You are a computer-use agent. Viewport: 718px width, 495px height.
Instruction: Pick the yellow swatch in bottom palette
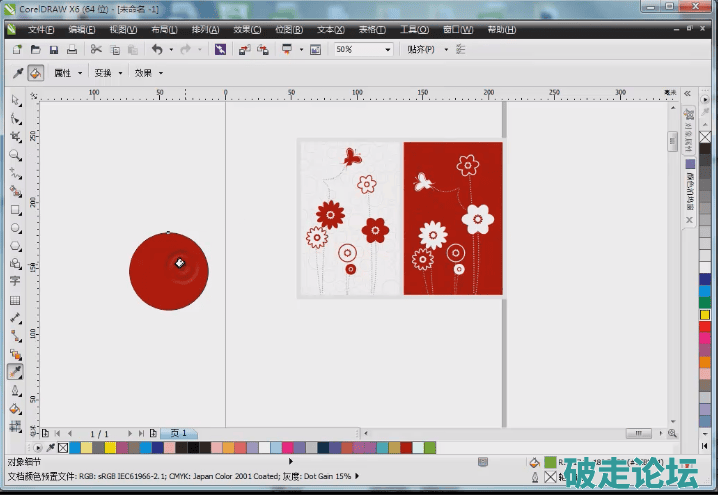(x=110, y=448)
